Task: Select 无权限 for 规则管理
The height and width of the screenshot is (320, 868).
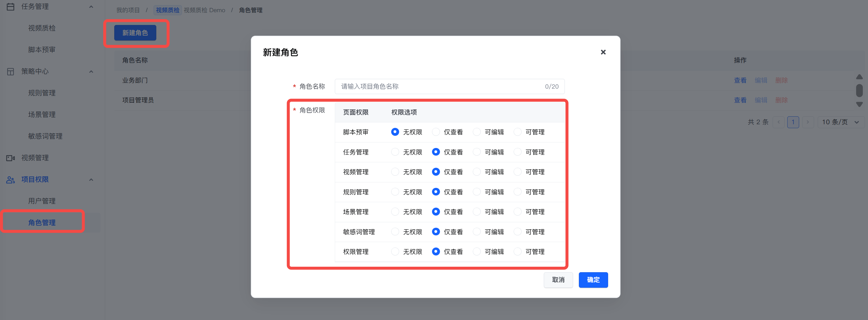Action: [395, 192]
